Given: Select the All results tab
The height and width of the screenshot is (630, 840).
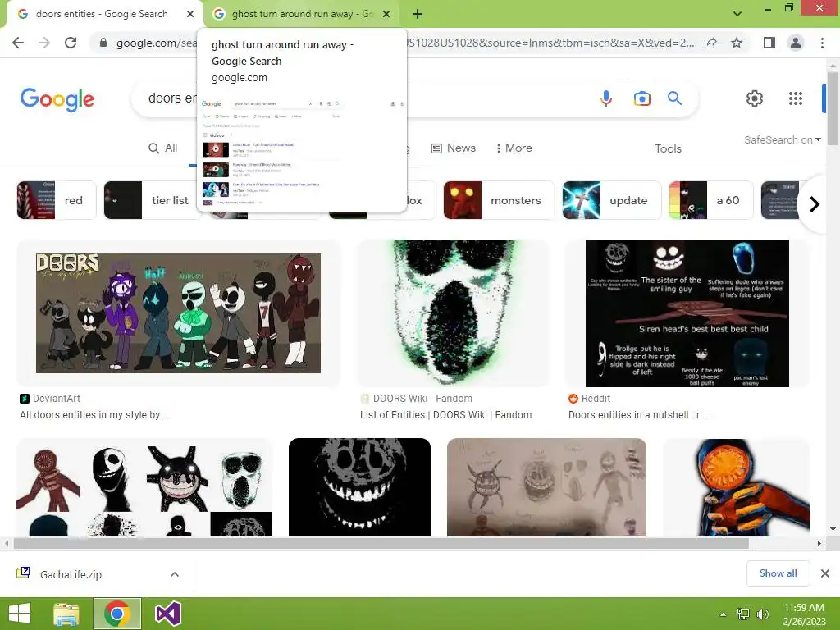Looking at the screenshot, I should pyautogui.click(x=163, y=148).
